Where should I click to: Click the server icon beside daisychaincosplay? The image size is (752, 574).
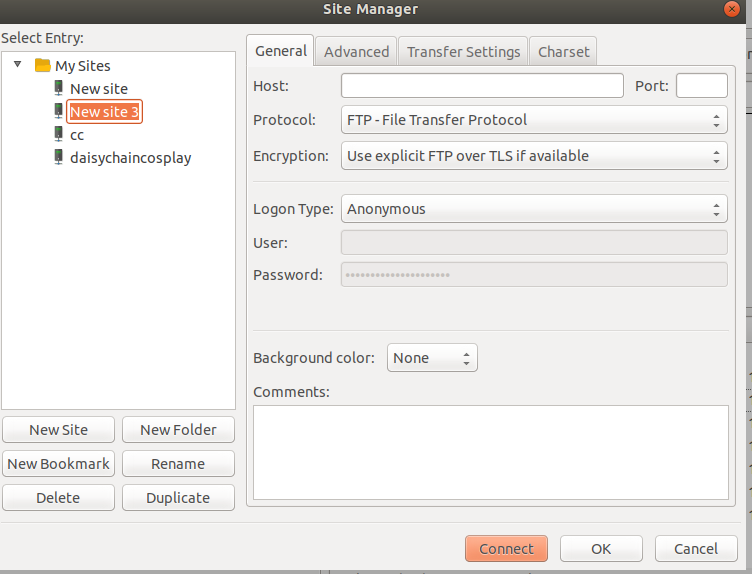tap(59, 157)
